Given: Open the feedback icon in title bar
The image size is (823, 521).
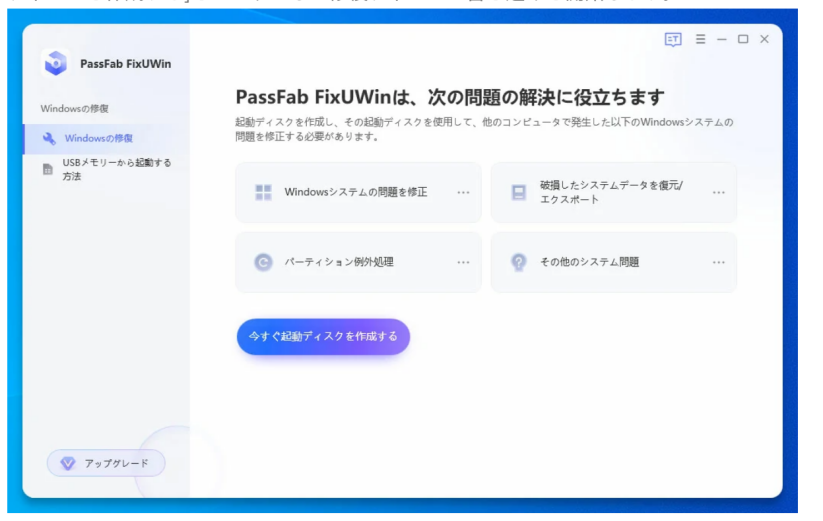Looking at the screenshot, I should [672, 39].
